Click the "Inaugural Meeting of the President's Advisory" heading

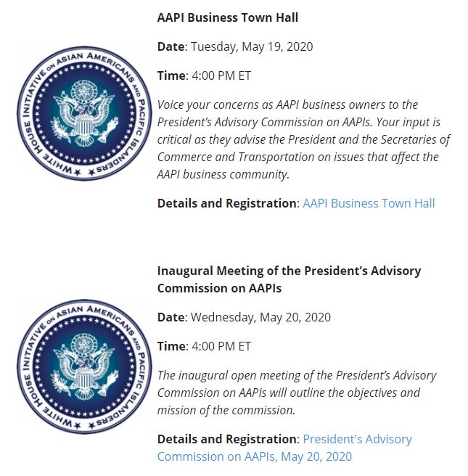tap(289, 271)
